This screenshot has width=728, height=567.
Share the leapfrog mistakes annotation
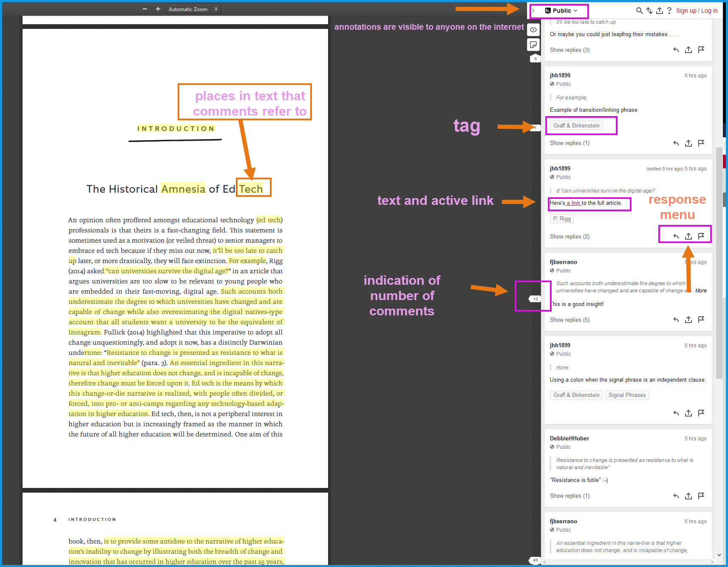(688, 50)
